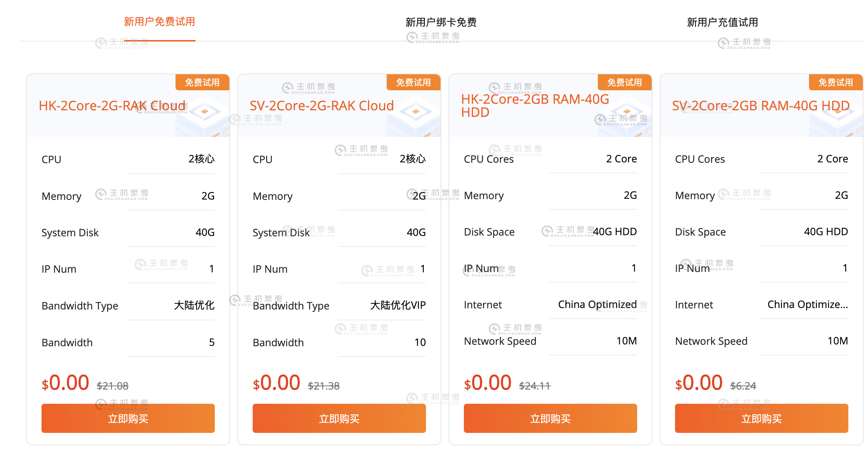
Task: Click Bandwidth value 5
Action: click(x=212, y=342)
